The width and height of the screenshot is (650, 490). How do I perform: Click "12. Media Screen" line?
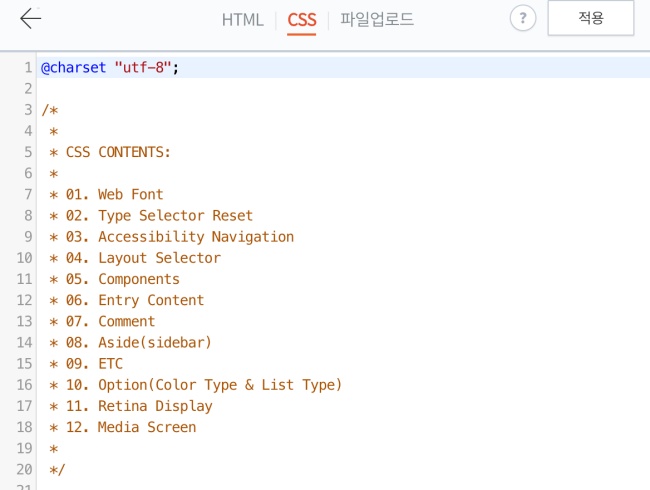click(123, 427)
